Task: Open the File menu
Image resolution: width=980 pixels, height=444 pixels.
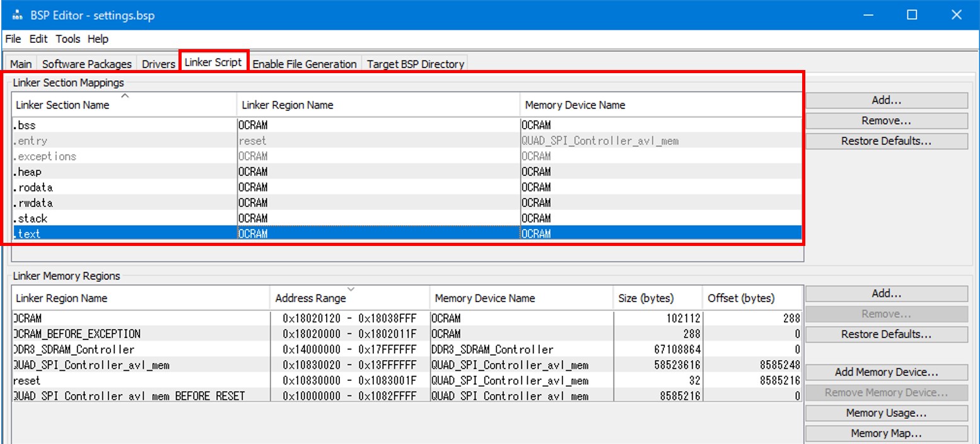Action: [13, 39]
